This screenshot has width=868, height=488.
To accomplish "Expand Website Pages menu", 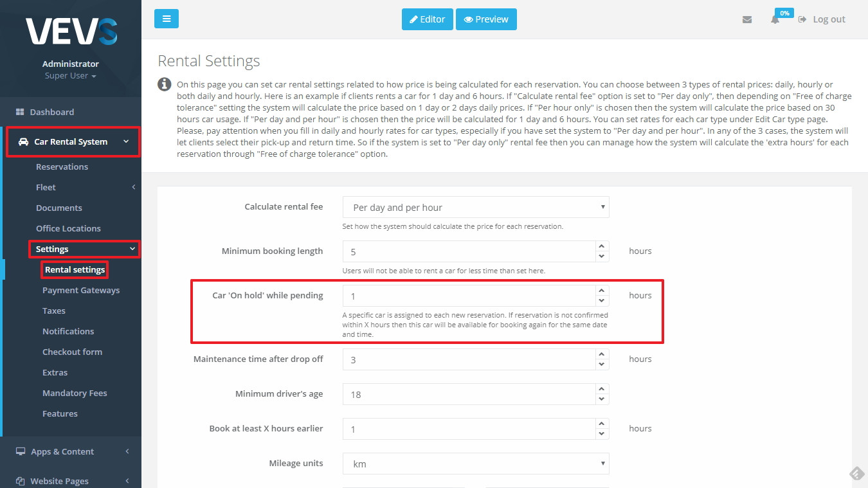I will tap(71, 481).
